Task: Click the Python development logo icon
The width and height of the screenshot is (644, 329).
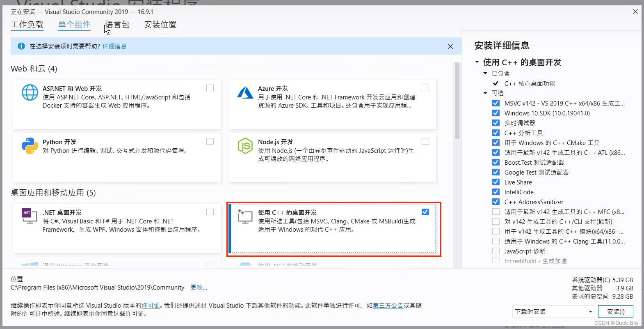Action: [30, 146]
